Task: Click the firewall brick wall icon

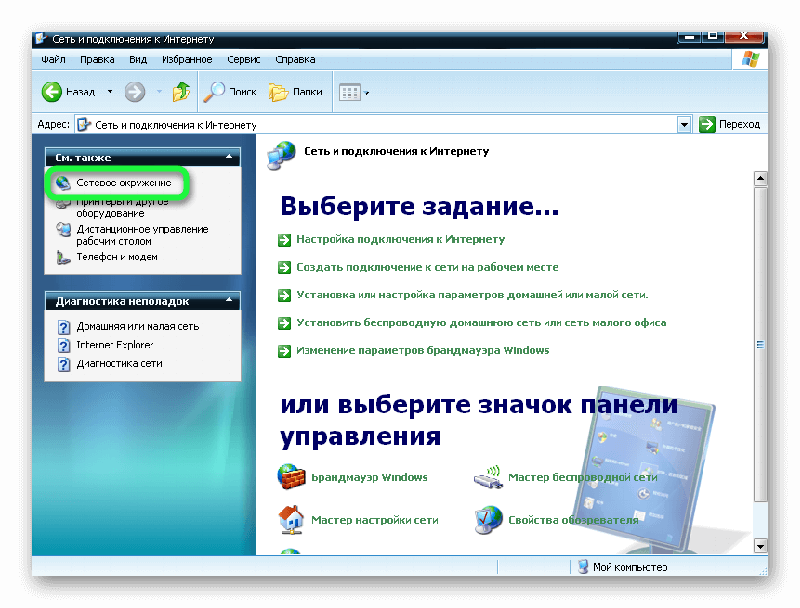Action: tap(291, 476)
